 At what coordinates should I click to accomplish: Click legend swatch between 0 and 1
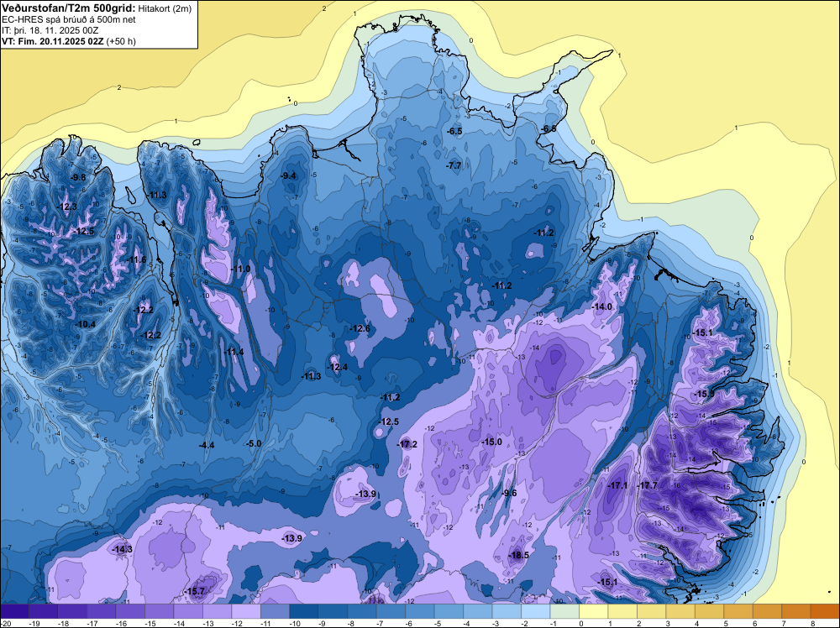pos(594,611)
